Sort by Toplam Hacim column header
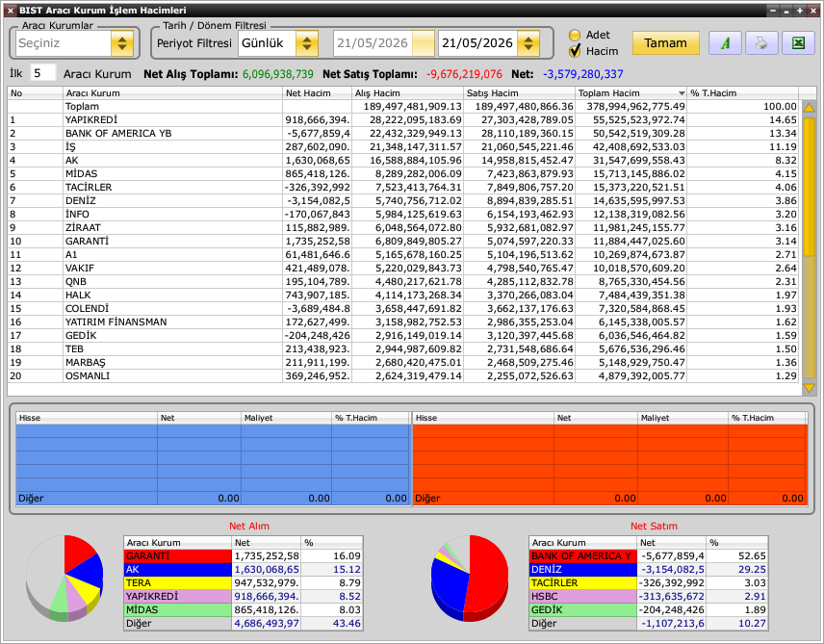 (x=631, y=93)
